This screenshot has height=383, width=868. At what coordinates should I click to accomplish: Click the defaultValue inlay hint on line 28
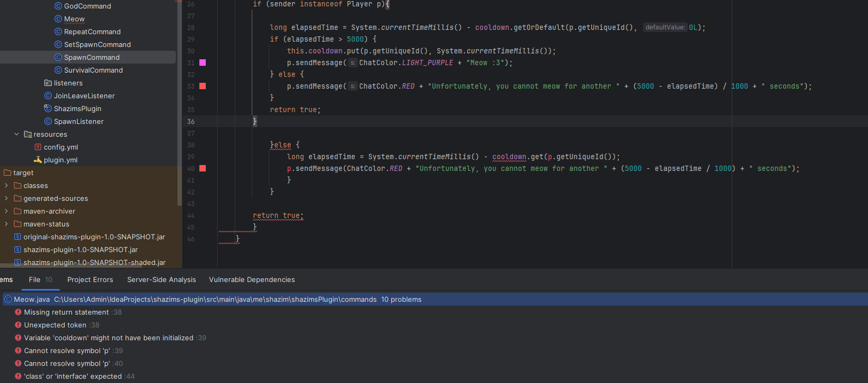click(665, 27)
